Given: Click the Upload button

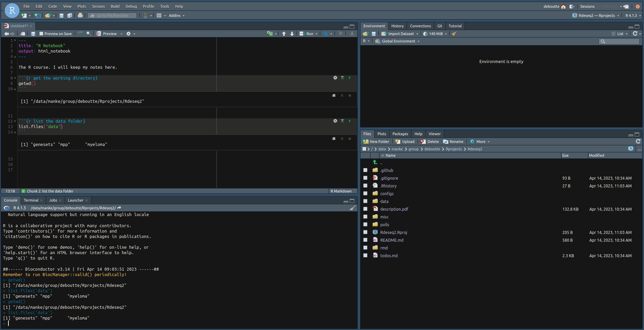Looking at the screenshot, I should 405,142.
